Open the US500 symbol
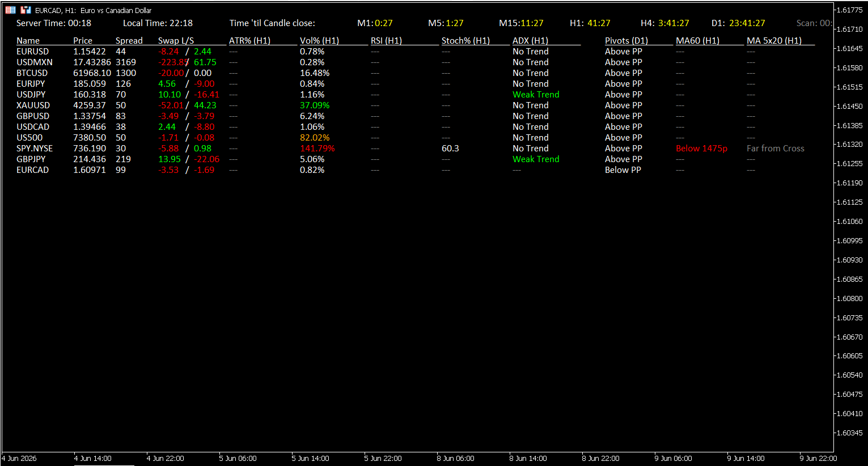The height and width of the screenshot is (466, 868). (29, 137)
